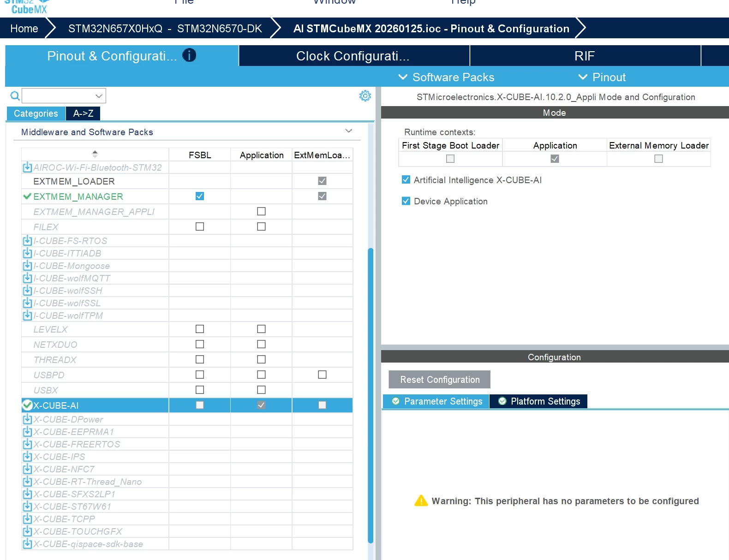
Task: Toggle EXTMEM_MANAGER FSBL checkbox
Action: (200, 196)
